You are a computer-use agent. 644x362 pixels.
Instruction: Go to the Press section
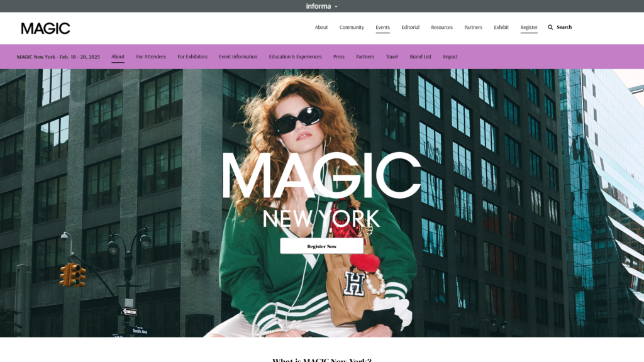click(x=339, y=57)
